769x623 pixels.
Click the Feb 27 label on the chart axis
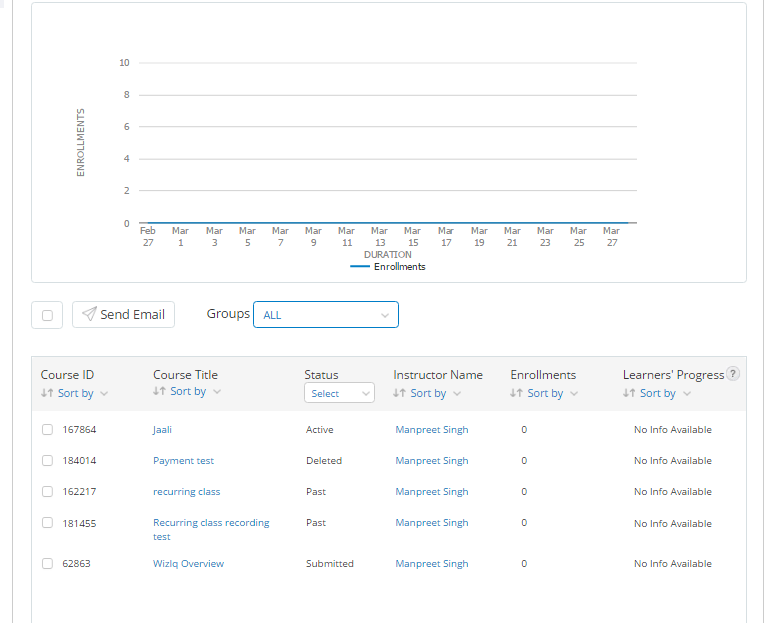(x=148, y=236)
